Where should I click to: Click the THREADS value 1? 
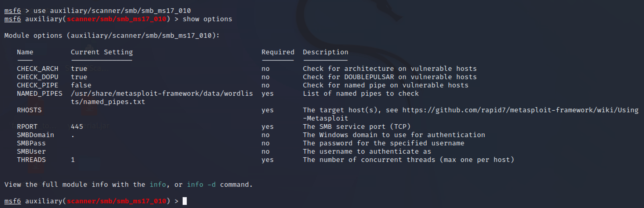pyautogui.click(x=73, y=160)
